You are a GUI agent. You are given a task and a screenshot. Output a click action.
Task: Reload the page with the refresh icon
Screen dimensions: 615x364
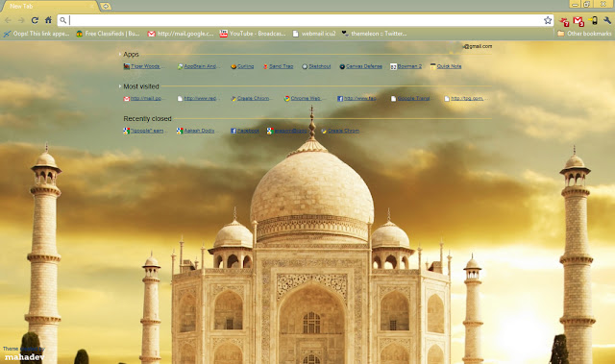[x=35, y=20]
